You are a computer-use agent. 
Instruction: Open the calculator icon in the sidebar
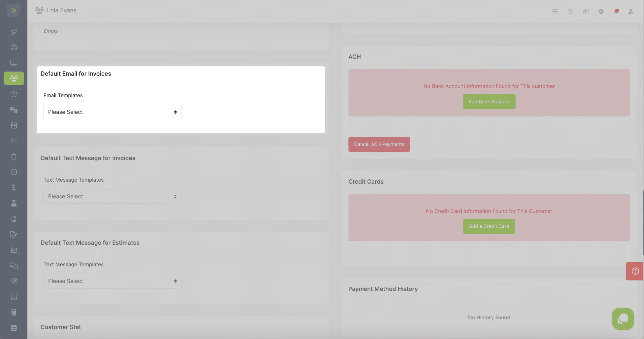14,313
